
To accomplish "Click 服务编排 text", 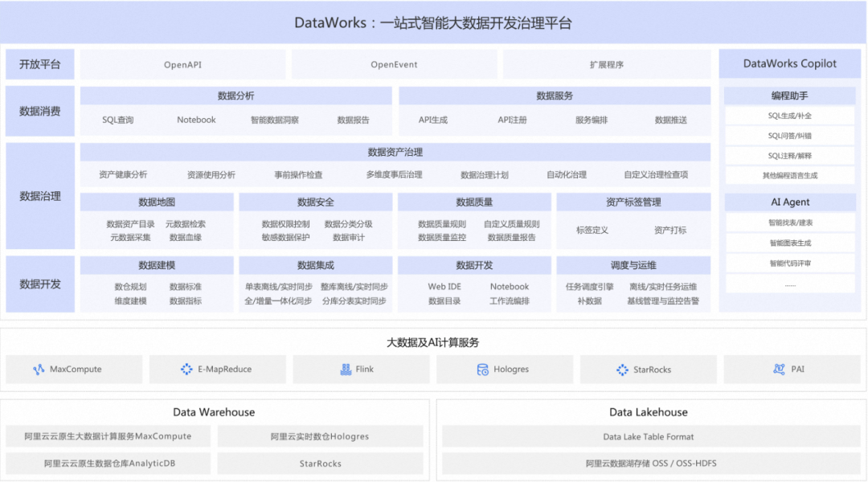I will coord(592,120).
